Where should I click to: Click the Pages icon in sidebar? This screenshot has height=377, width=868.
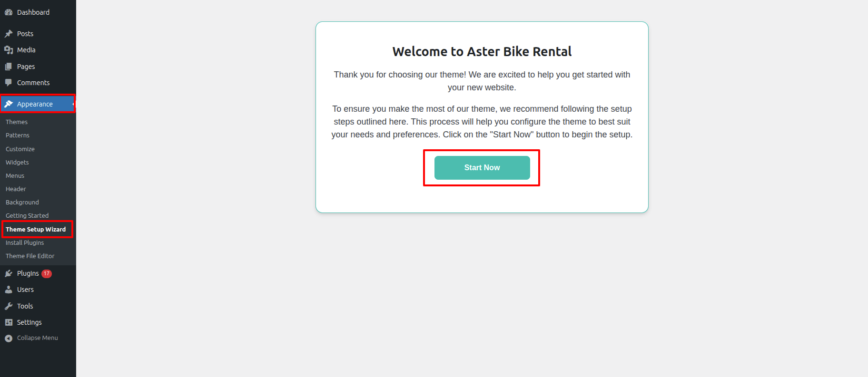pyautogui.click(x=9, y=67)
